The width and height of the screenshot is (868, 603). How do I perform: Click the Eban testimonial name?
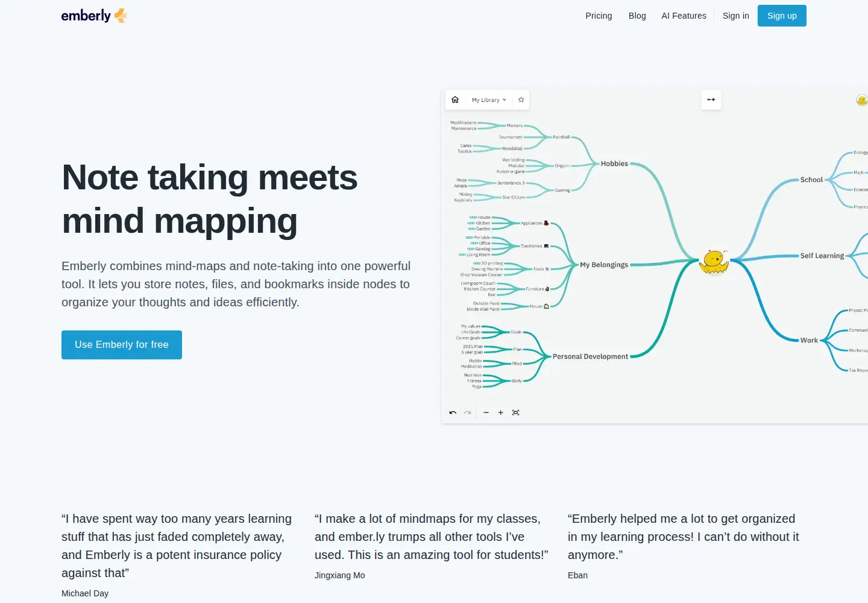point(577,575)
